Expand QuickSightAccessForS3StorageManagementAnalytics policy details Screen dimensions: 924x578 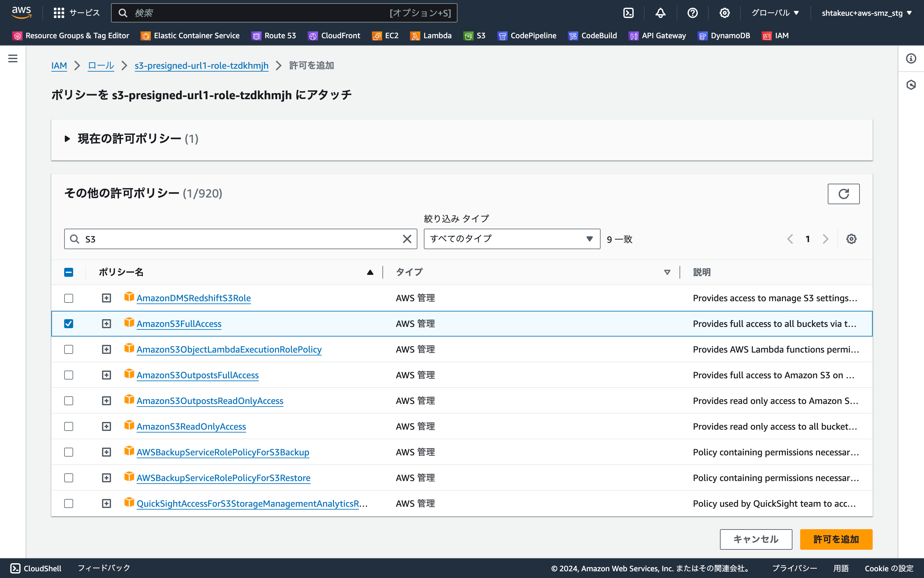[107, 504]
